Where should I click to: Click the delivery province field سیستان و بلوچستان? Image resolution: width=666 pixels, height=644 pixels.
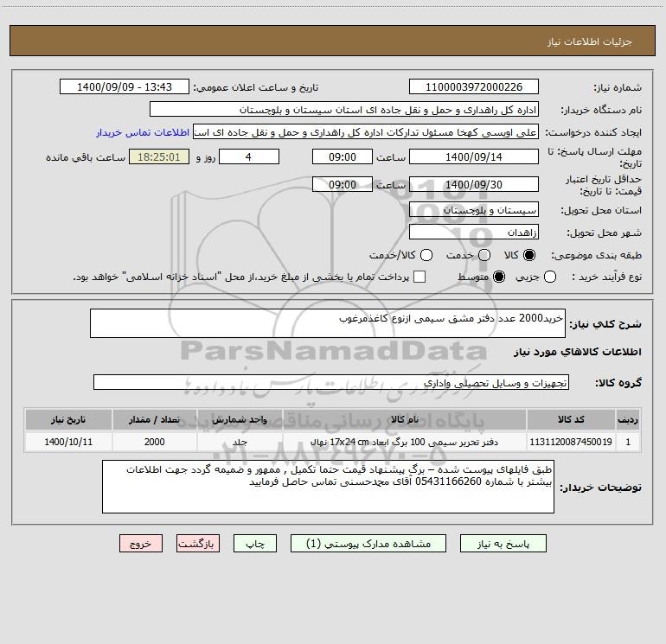pyautogui.click(x=474, y=210)
